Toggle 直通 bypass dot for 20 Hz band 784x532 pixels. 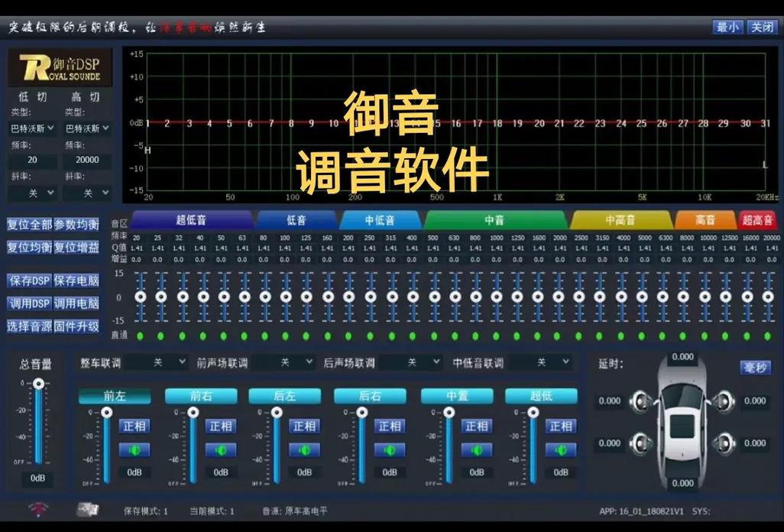(140, 336)
